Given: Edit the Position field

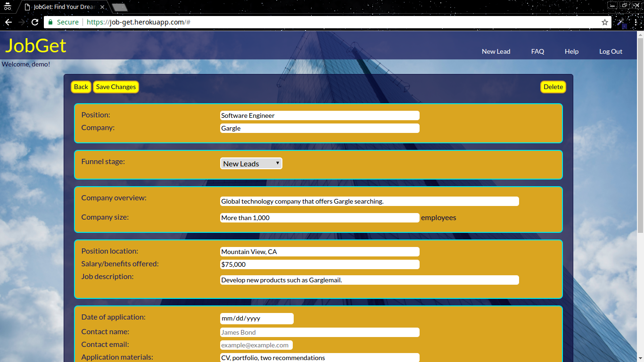Looking at the screenshot, I should [x=320, y=115].
